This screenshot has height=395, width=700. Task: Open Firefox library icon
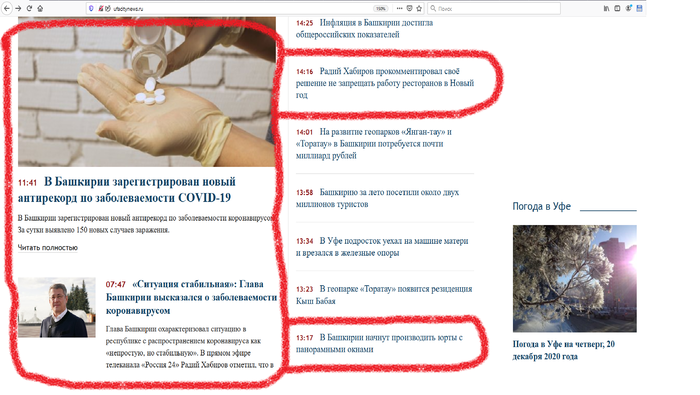pyautogui.click(x=606, y=8)
